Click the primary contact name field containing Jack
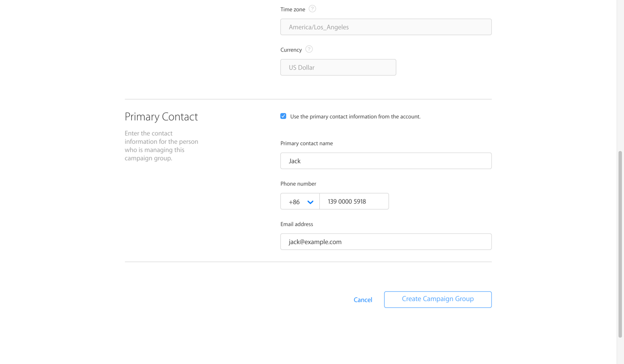Image resolution: width=624 pixels, height=364 pixels. (386, 161)
